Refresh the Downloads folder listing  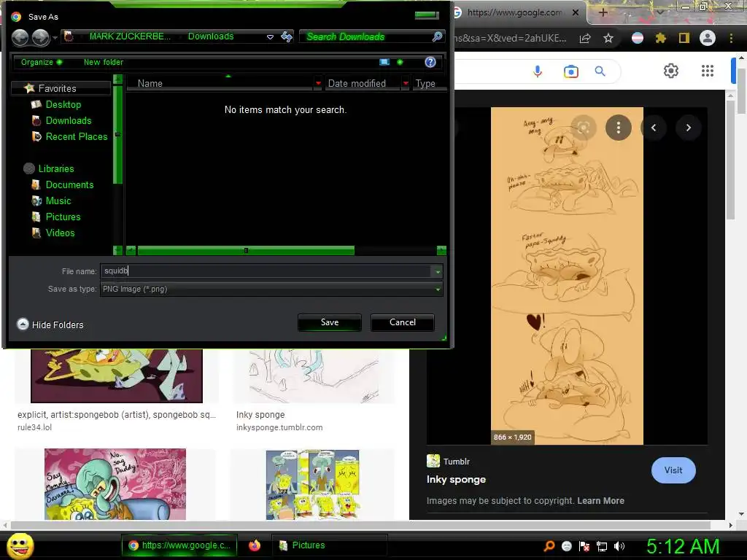(286, 36)
